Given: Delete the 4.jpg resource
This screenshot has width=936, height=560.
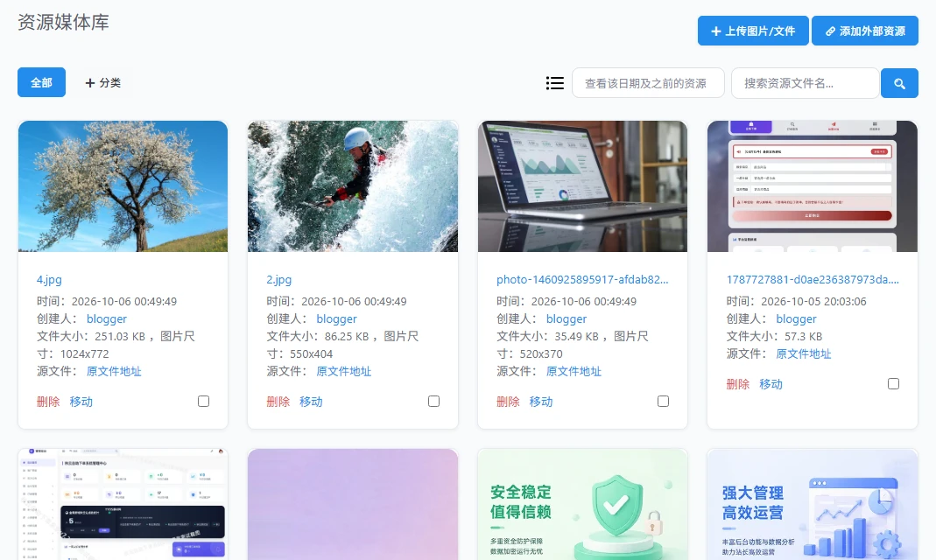Looking at the screenshot, I should tap(48, 402).
